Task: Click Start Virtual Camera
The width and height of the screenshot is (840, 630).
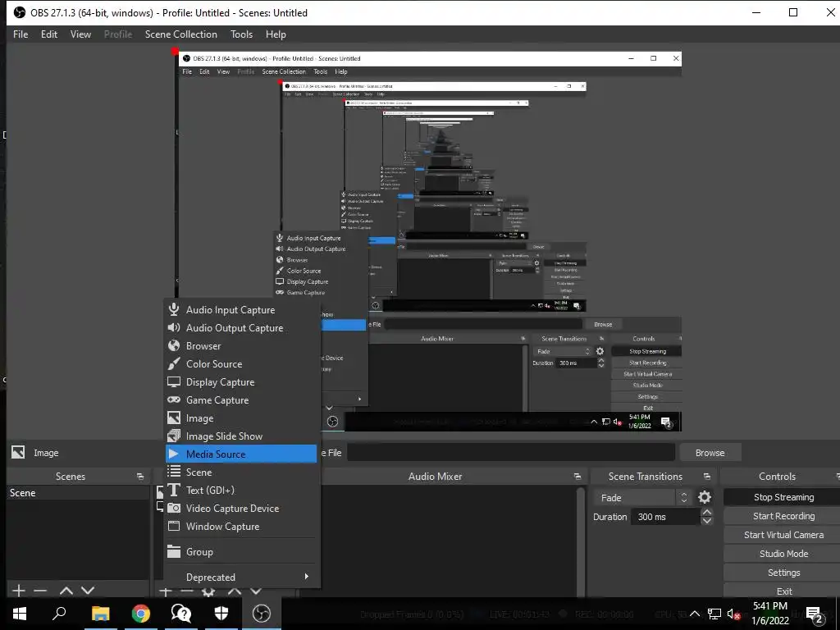Action: [x=783, y=535]
